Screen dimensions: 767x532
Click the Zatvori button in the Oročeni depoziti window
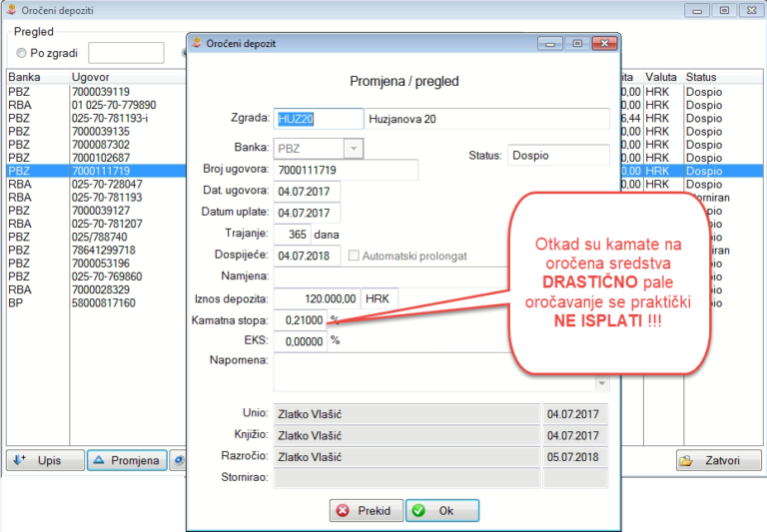(719, 460)
